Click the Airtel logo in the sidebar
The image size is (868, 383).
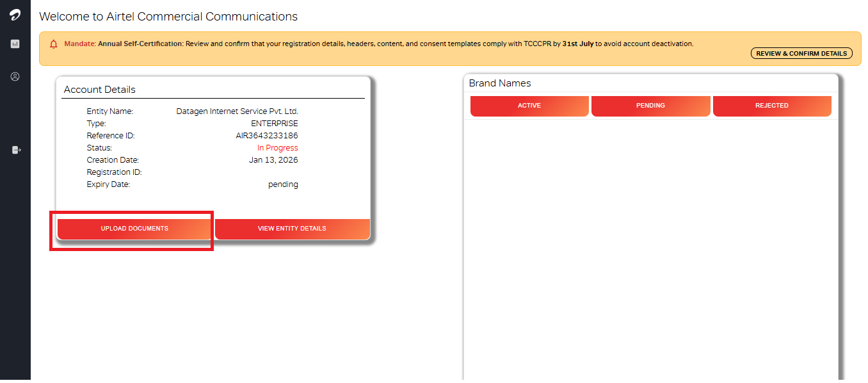pos(15,15)
